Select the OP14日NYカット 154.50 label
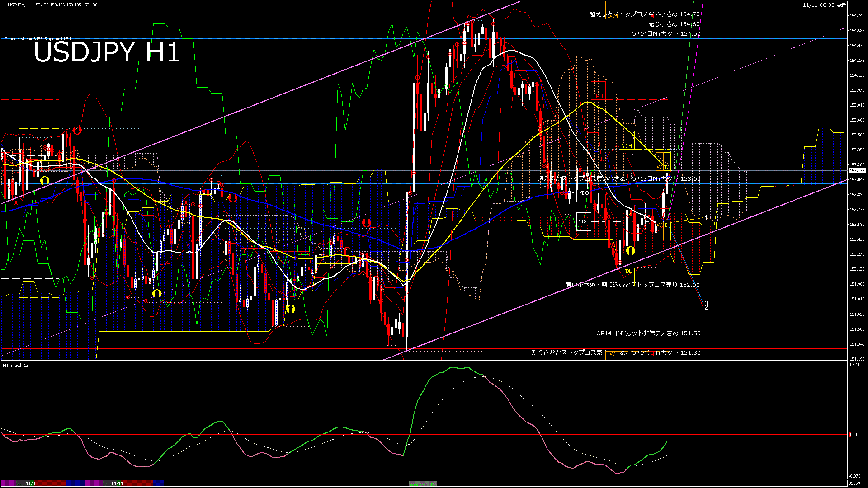This screenshot has width=868, height=488. tap(665, 34)
